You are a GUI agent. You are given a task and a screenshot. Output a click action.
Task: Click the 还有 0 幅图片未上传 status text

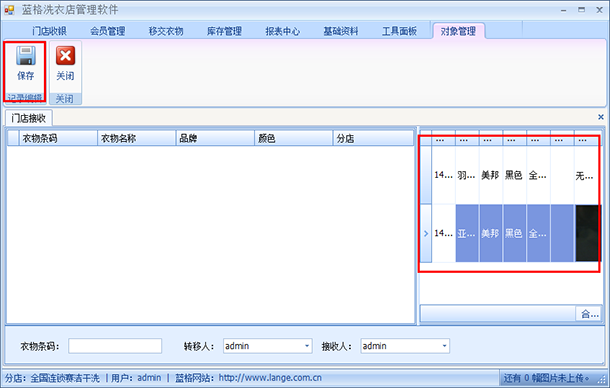[546, 378]
